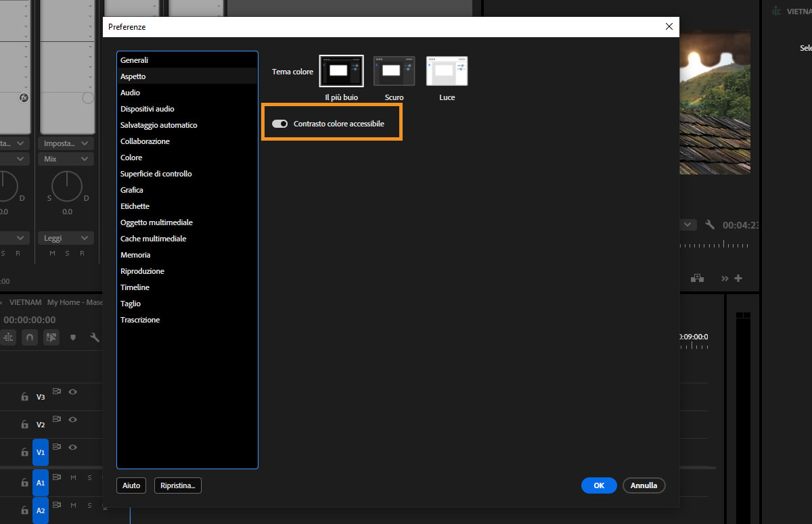812x524 pixels.
Task: Open the Imposta... dropdown in mixer
Action: tap(67, 143)
